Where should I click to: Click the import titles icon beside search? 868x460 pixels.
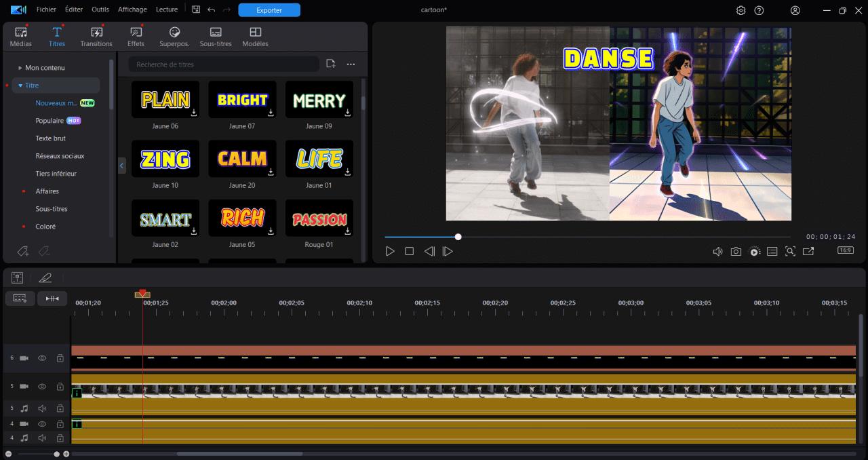pyautogui.click(x=330, y=64)
